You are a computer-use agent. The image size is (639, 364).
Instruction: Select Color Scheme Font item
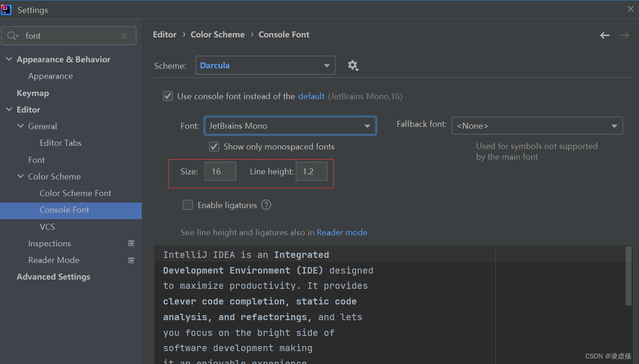(75, 193)
